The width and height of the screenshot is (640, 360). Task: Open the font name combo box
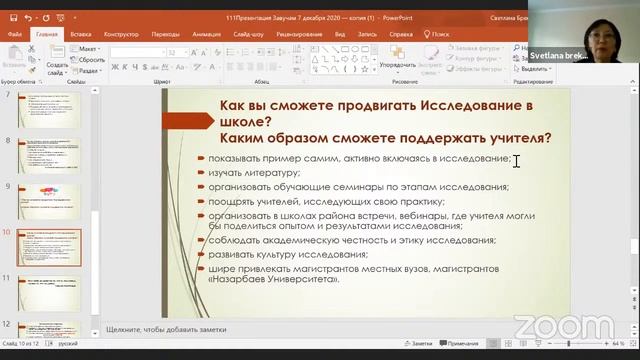pos(138,53)
